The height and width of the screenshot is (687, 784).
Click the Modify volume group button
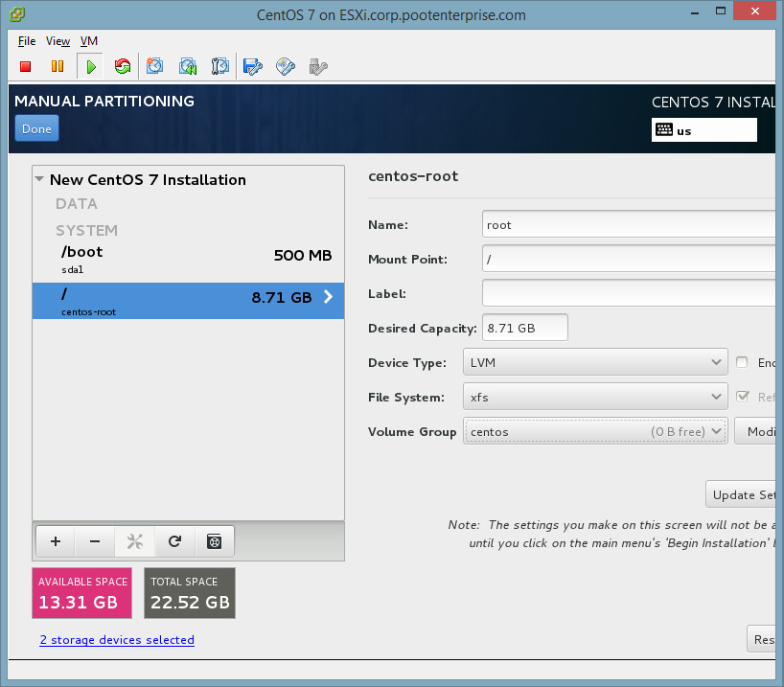(755, 431)
